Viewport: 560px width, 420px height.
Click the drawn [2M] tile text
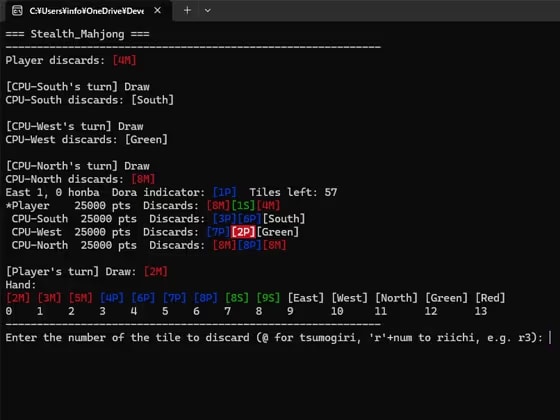pyautogui.click(x=156, y=272)
